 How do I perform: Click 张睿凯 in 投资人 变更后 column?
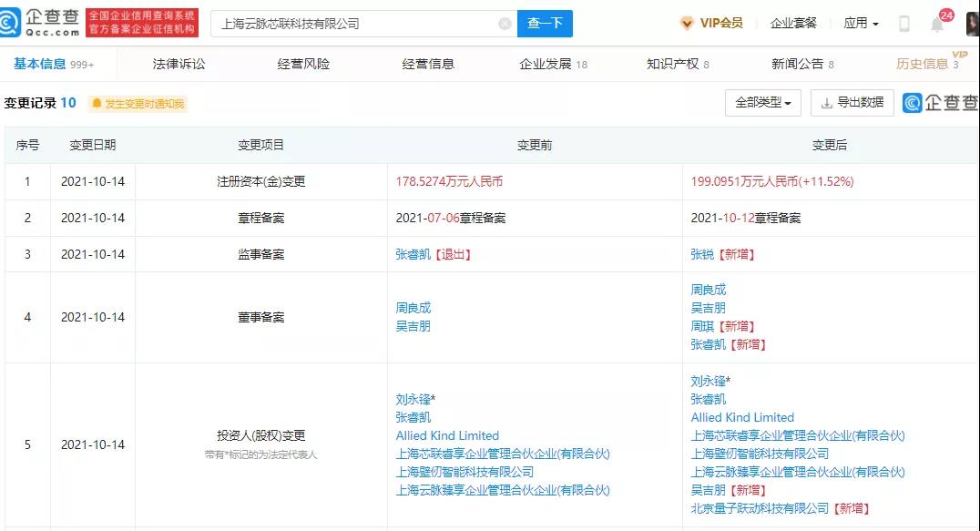click(708, 399)
